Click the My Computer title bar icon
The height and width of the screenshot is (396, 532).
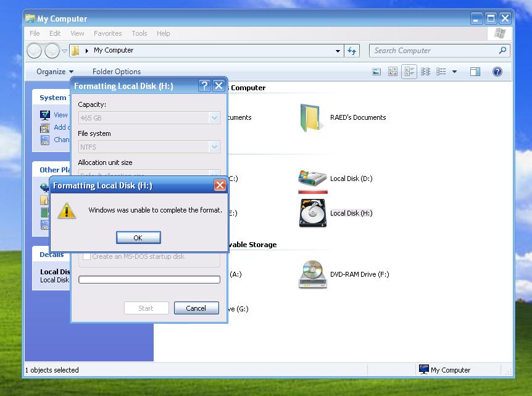tap(30, 19)
